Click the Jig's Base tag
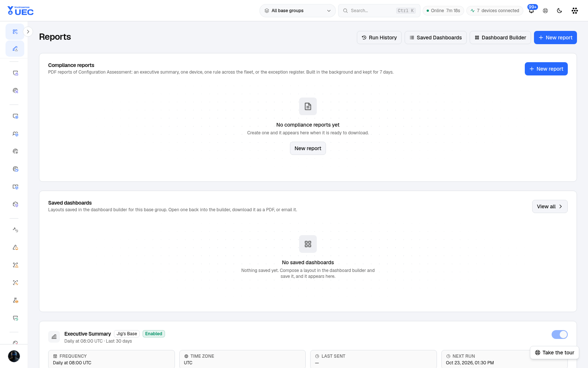 127,334
